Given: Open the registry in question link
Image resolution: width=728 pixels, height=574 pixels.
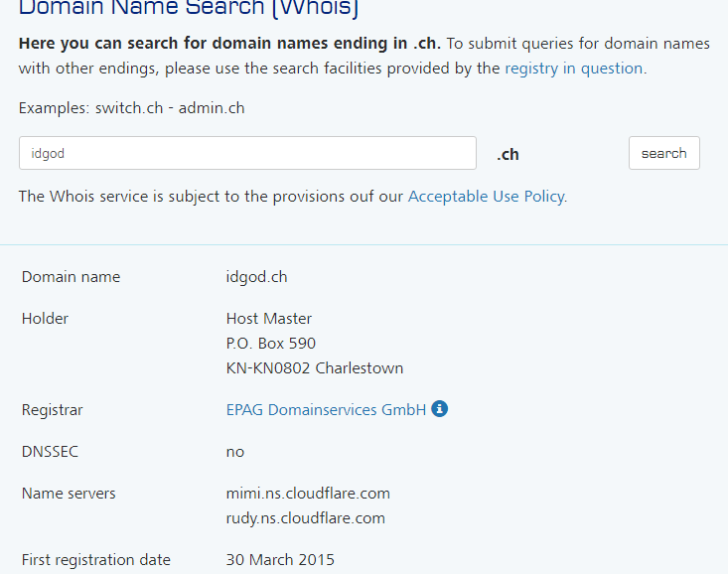Looking at the screenshot, I should (x=573, y=69).
